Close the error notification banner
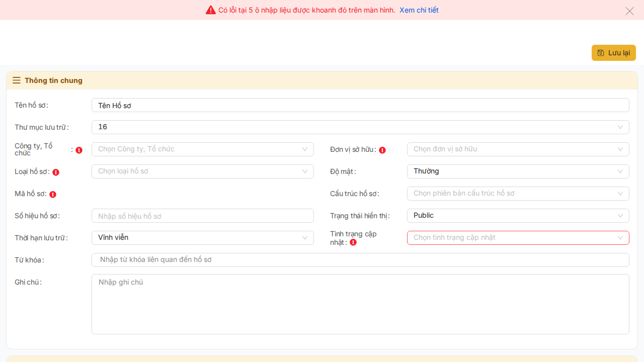Viewport: 644px width, 362px height. [x=629, y=11]
